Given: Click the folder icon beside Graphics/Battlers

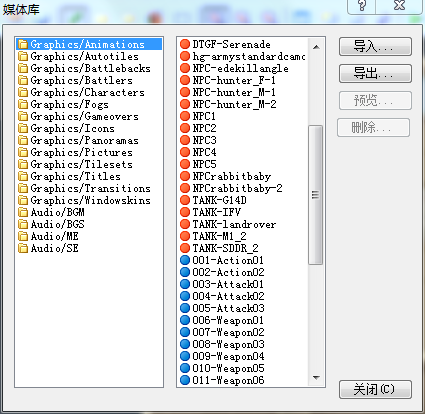Looking at the screenshot, I should (x=23, y=80).
